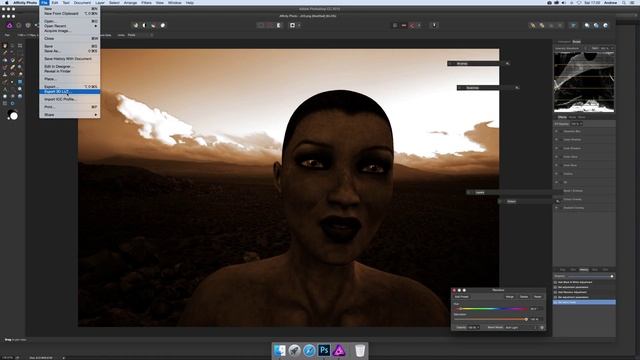The image size is (640, 360).
Task: Choose Import ICC Profile menu item
Action: point(70,99)
